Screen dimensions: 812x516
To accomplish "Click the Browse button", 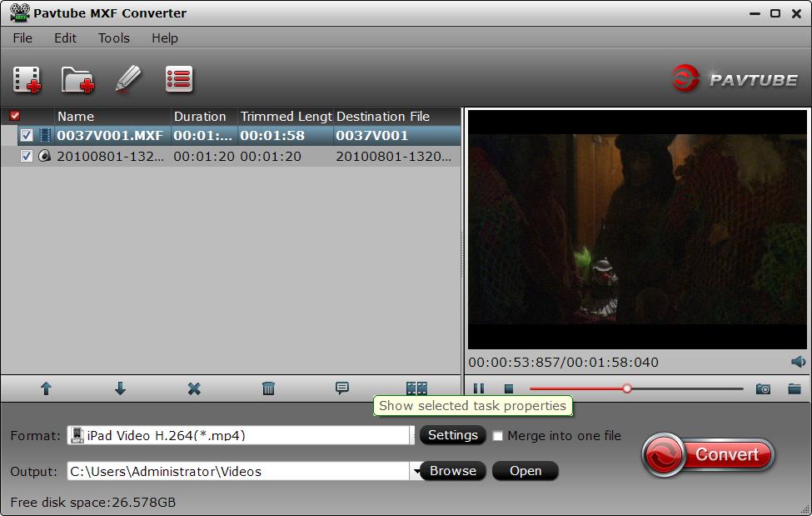I will [452, 471].
